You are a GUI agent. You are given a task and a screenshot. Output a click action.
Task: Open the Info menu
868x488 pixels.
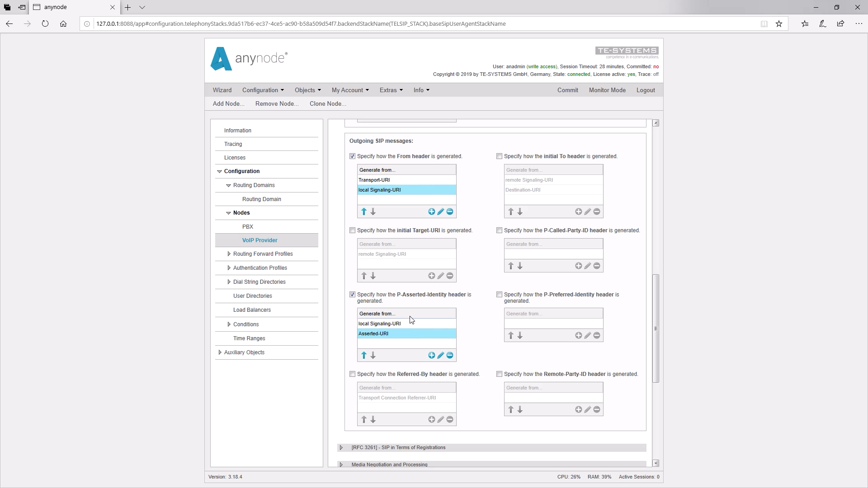(x=421, y=90)
